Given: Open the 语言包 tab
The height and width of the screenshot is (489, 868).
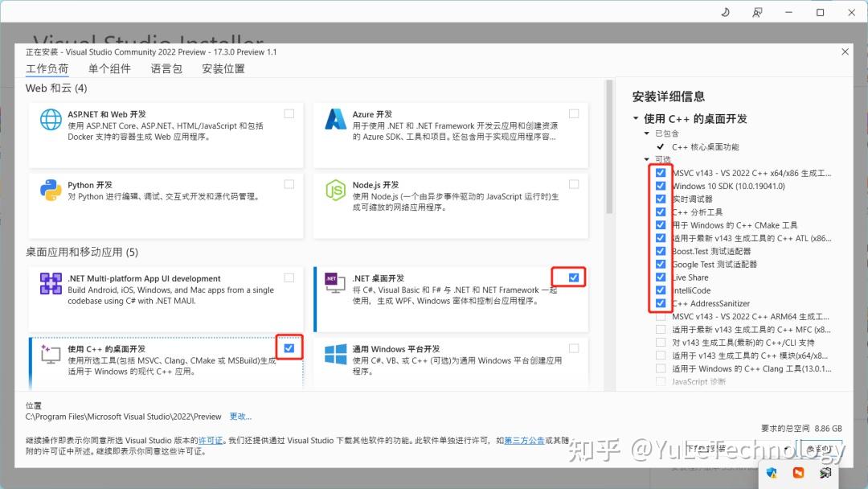Looking at the screenshot, I should (x=166, y=68).
